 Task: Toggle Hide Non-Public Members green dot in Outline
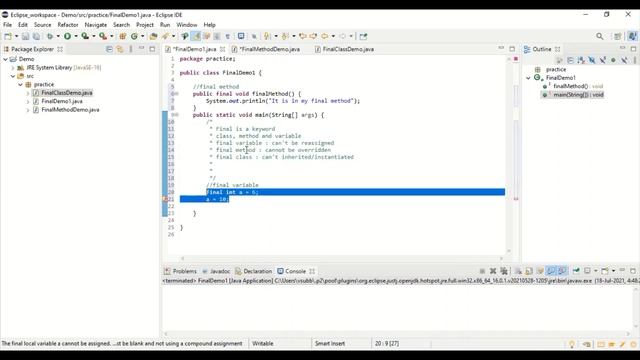(613, 60)
